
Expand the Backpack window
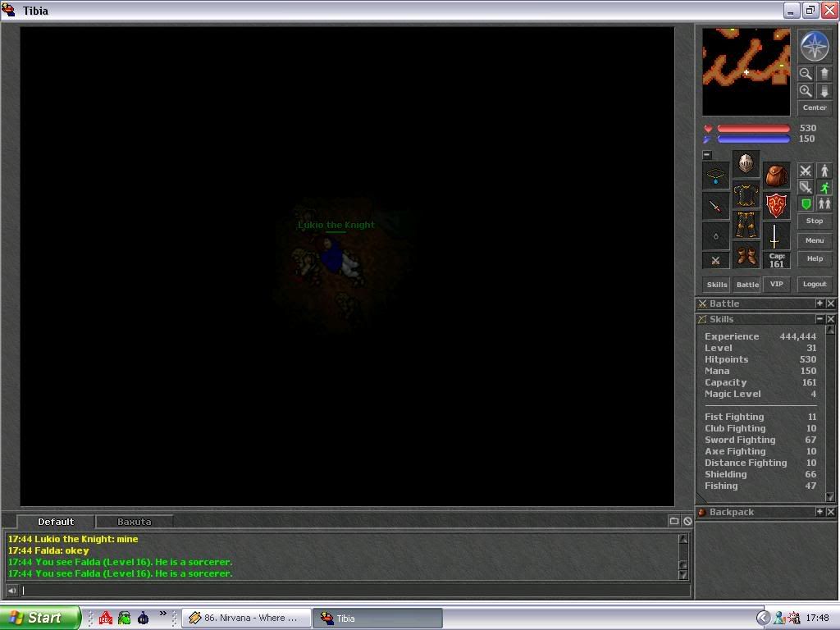(819, 512)
